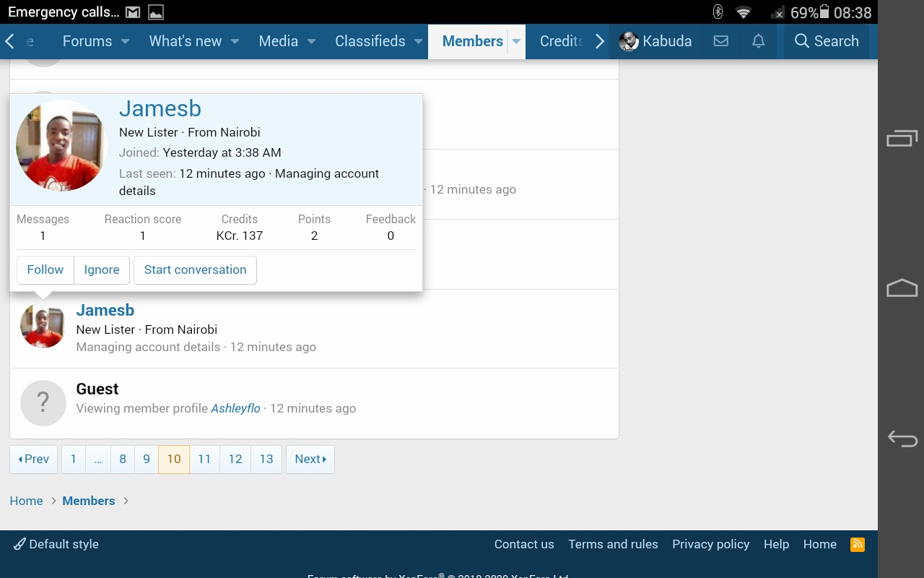Screen dimensions: 924x578
Task: Expand the Forums dropdown arrow
Action: [125, 41]
